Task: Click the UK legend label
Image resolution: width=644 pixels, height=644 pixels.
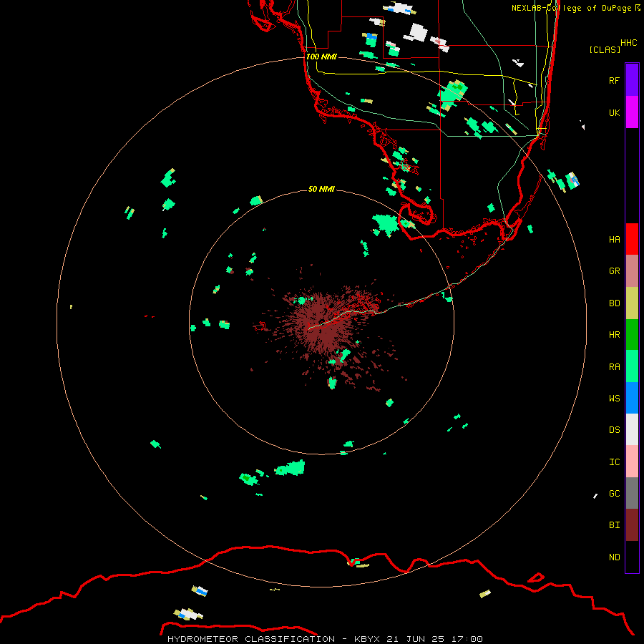Action: (x=614, y=112)
